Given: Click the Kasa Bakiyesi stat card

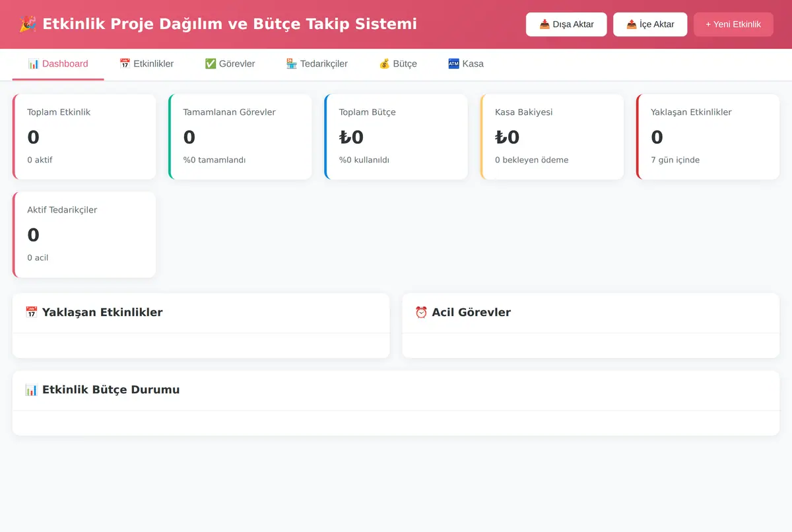Looking at the screenshot, I should point(552,137).
